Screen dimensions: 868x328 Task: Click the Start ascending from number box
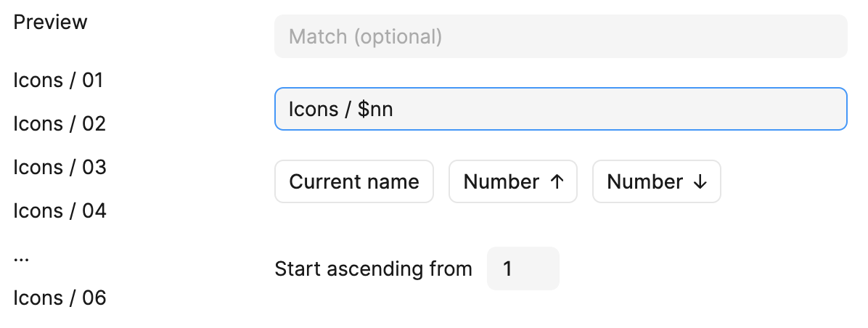[523, 268]
